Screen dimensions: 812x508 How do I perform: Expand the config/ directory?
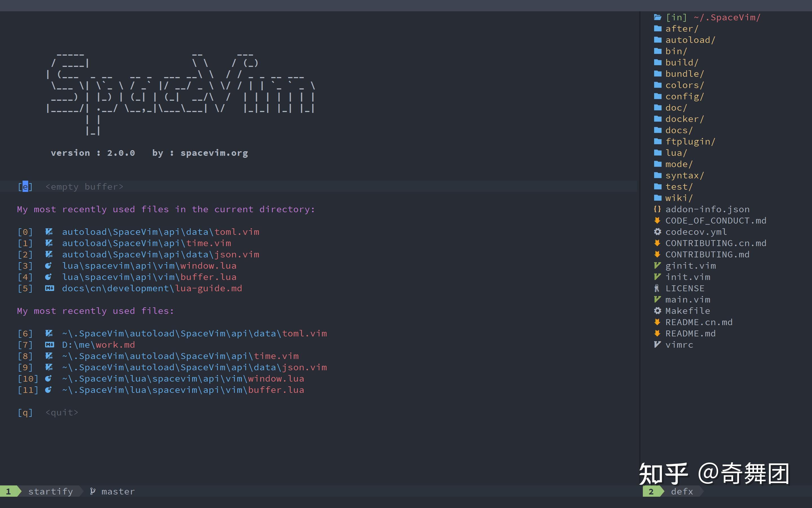coord(684,97)
